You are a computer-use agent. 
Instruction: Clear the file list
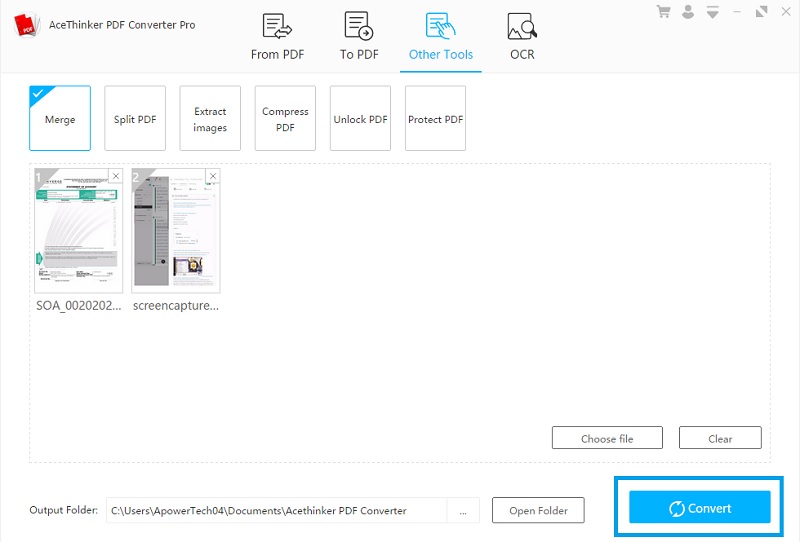click(720, 438)
